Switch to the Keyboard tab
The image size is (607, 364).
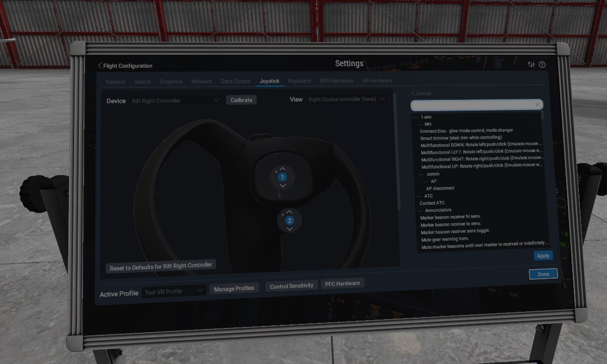pyautogui.click(x=299, y=81)
